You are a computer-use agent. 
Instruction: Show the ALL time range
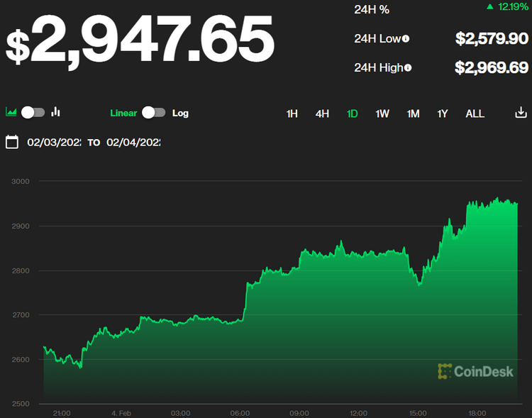click(x=475, y=114)
